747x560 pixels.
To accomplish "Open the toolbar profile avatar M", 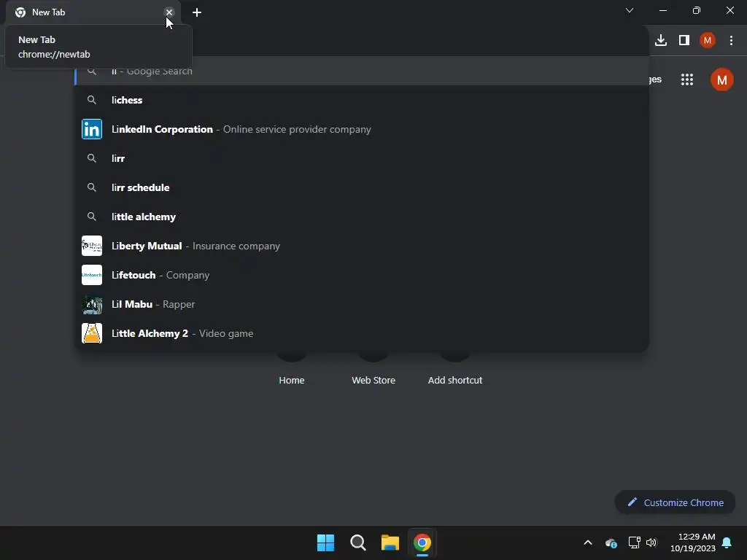I will pyautogui.click(x=708, y=41).
